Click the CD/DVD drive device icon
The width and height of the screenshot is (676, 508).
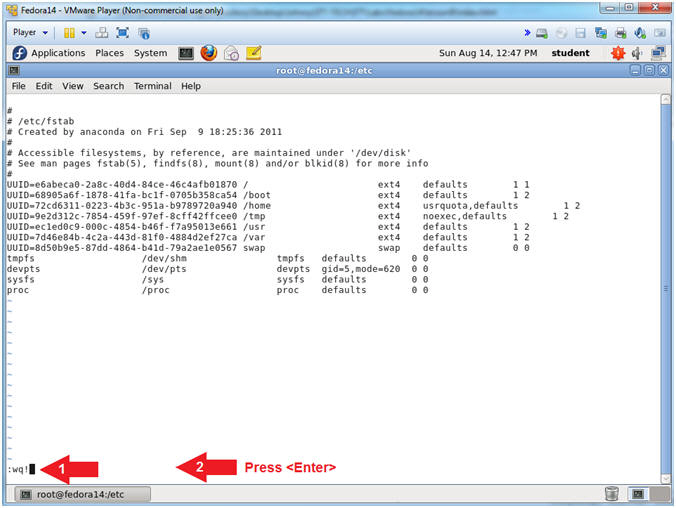561,33
